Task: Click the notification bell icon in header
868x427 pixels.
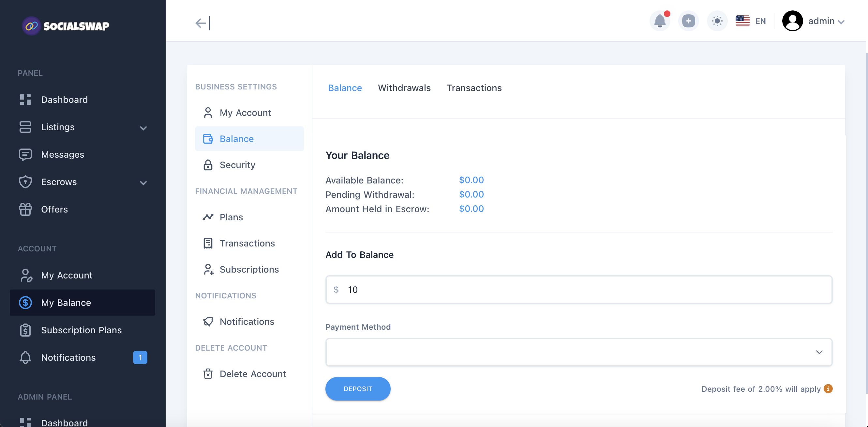Action: click(x=659, y=21)
